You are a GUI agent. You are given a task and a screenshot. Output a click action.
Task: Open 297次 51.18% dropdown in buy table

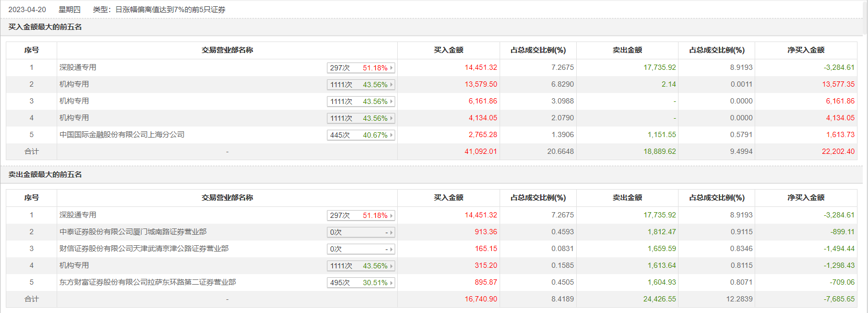tap(391, 68)
